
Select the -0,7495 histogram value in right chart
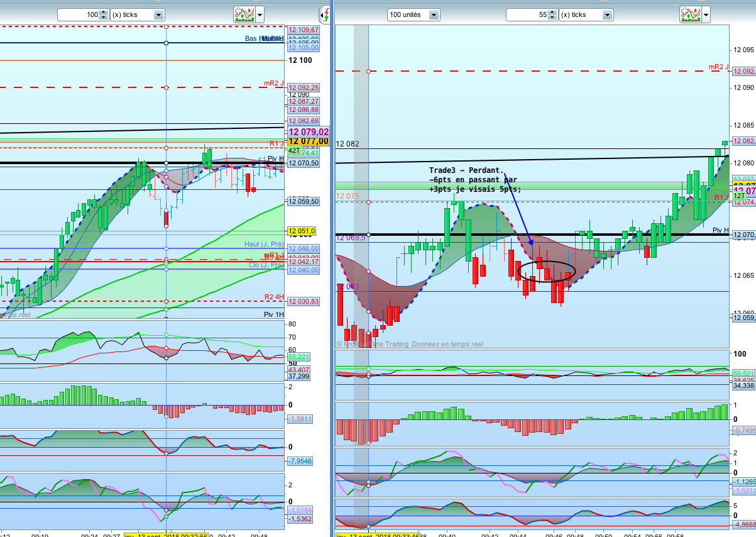(x=744, y=430)
